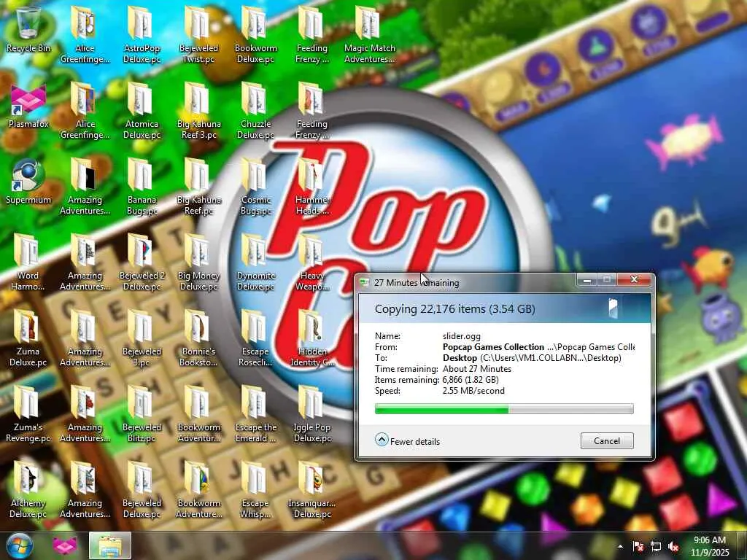
Task: Open Action Center flag in tray
Action: pyautogui.click(x=638, y=546)
